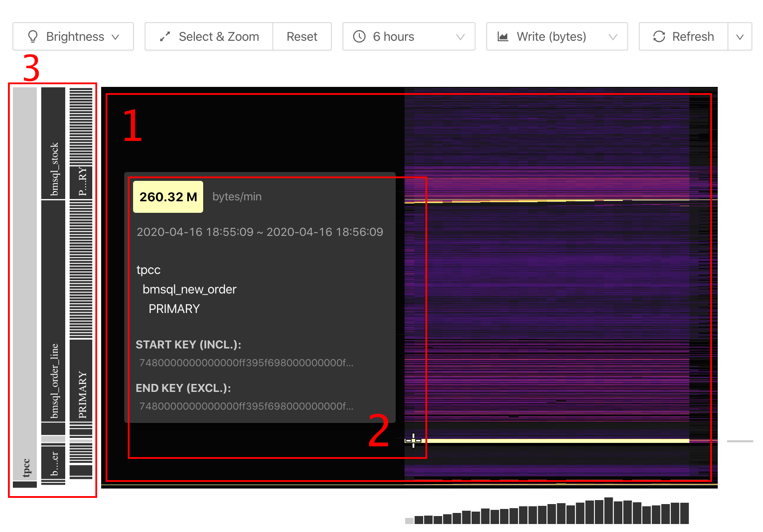763x532 pixels.
Task: Toggle Select & Zoom mode
Action: click(209, 36)
